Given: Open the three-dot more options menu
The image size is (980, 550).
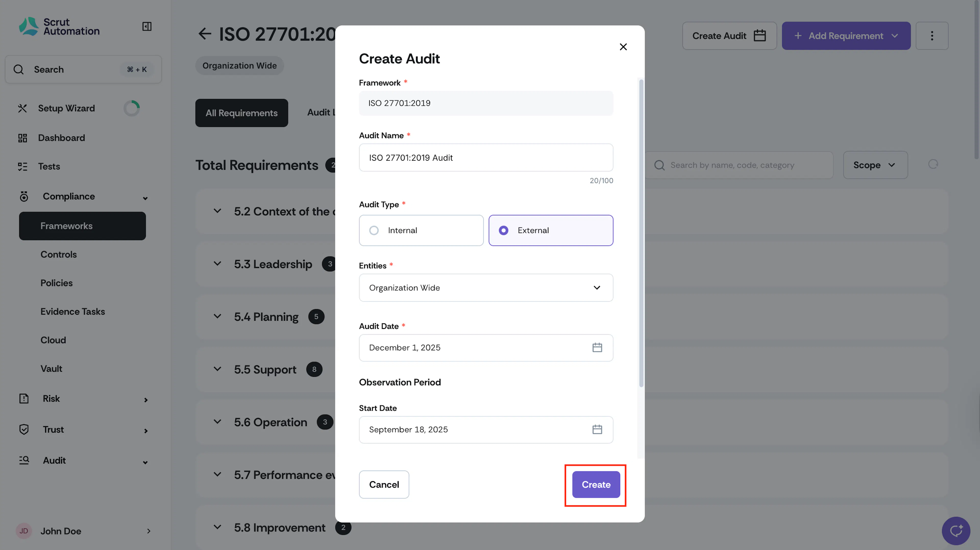Looking at the screenshot, I should tap(932, 36).
